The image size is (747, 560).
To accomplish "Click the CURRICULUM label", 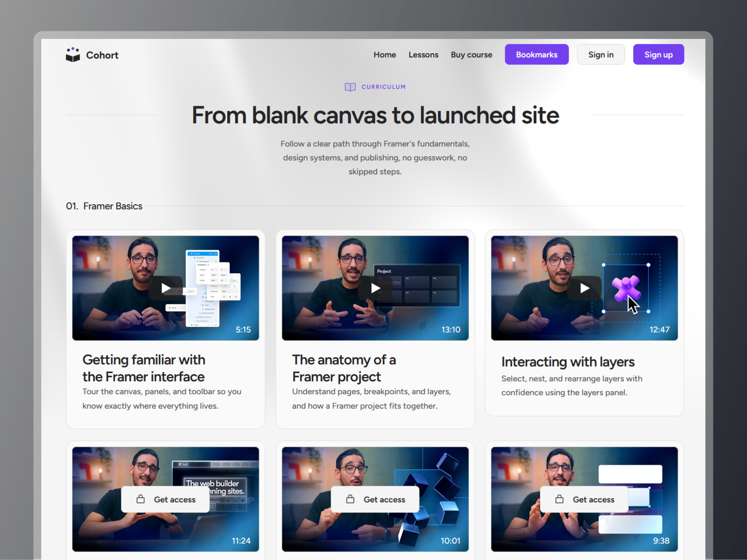I will pyautogui.click(x=384, y=87).
